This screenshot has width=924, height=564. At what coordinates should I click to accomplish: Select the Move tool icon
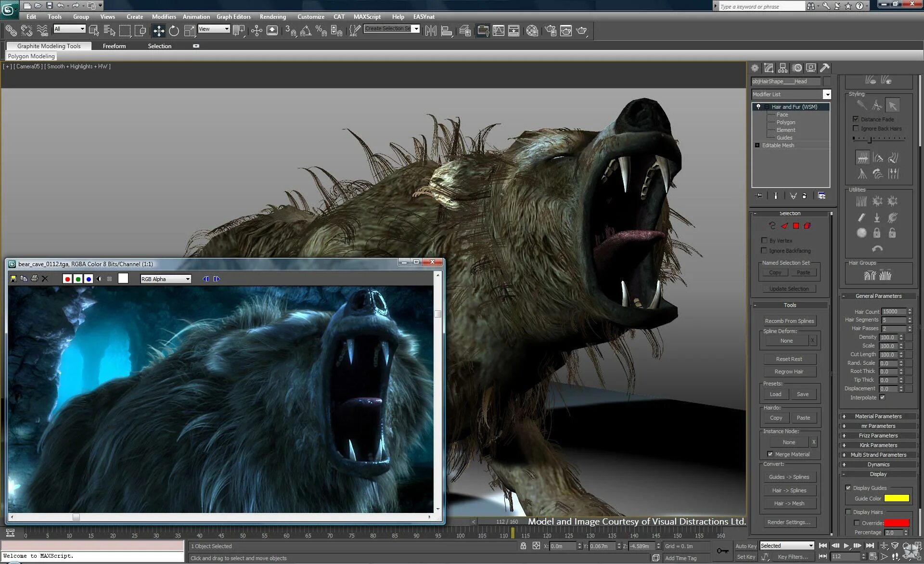pyautogui.click(x=158, y=30)
